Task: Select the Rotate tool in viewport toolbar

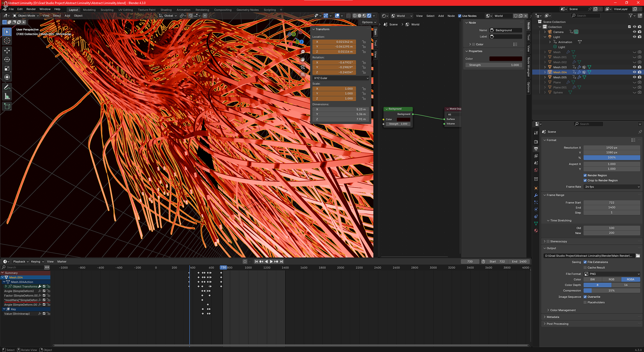Action: (x=7, y=60)
